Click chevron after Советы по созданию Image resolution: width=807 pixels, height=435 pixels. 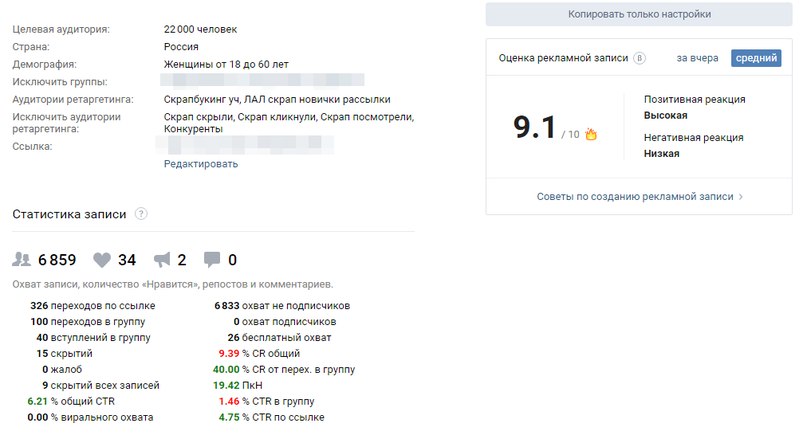741,197
